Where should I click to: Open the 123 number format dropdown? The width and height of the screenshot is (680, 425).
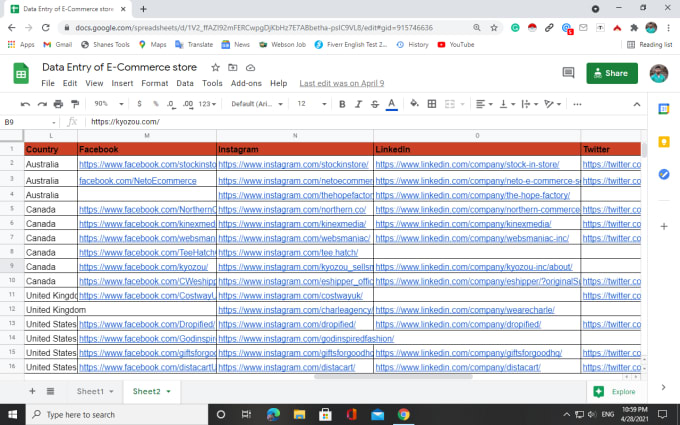click(x=207, y=104)
